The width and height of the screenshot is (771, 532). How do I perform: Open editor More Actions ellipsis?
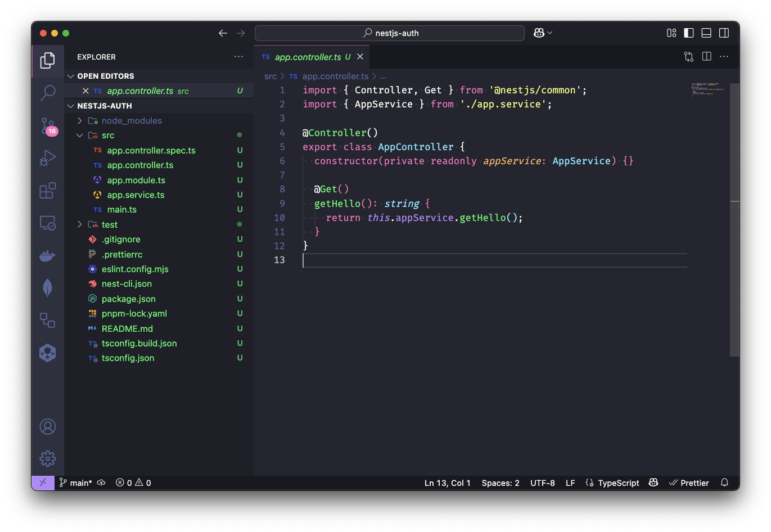pyautogui.click(x=724, y=57)
